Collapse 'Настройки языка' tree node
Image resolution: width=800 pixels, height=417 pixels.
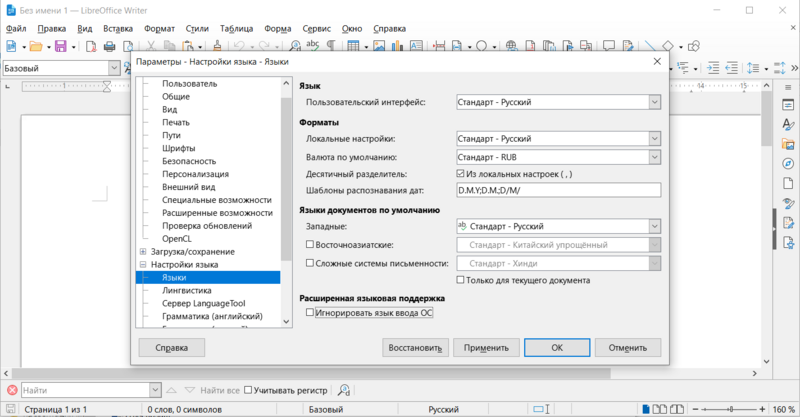click(143, 264)
